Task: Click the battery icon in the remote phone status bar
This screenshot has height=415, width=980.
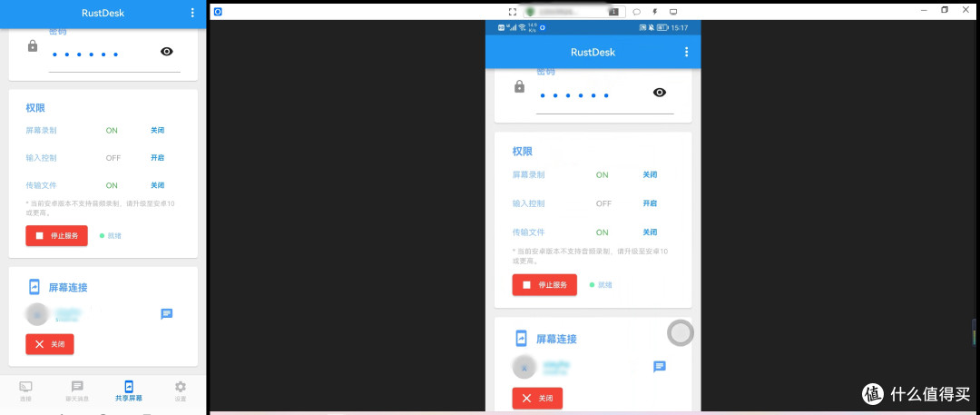Action: pos(662,28)
